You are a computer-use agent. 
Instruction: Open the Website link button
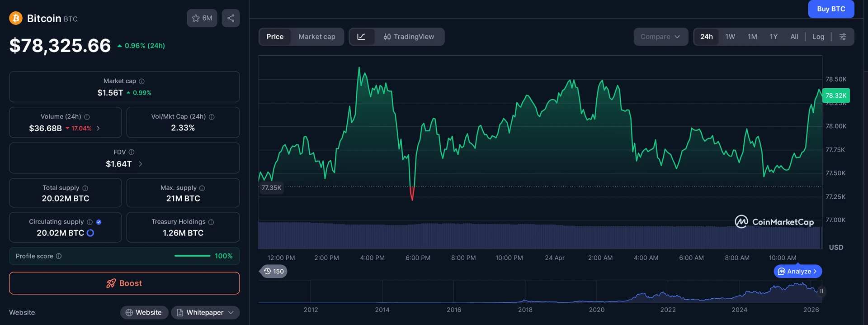point(144,312)
